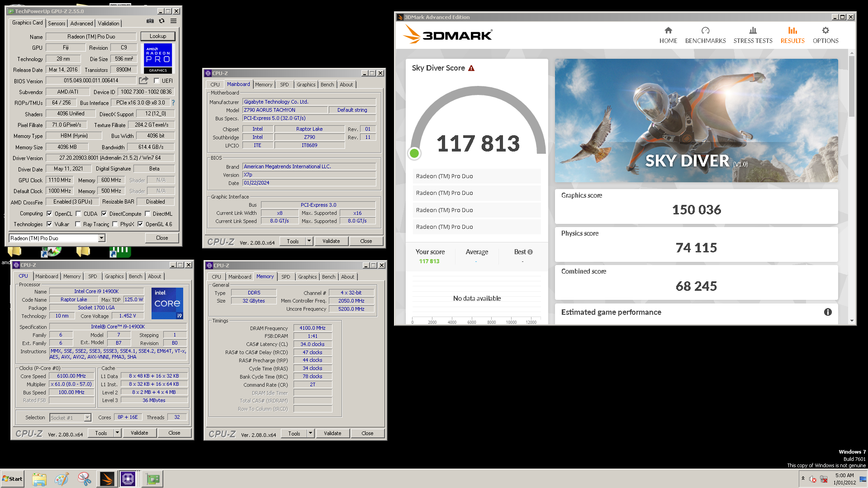
Task: Go to the 3DMark Home icon
Action: pyautogui.click(x=668, y=30)
